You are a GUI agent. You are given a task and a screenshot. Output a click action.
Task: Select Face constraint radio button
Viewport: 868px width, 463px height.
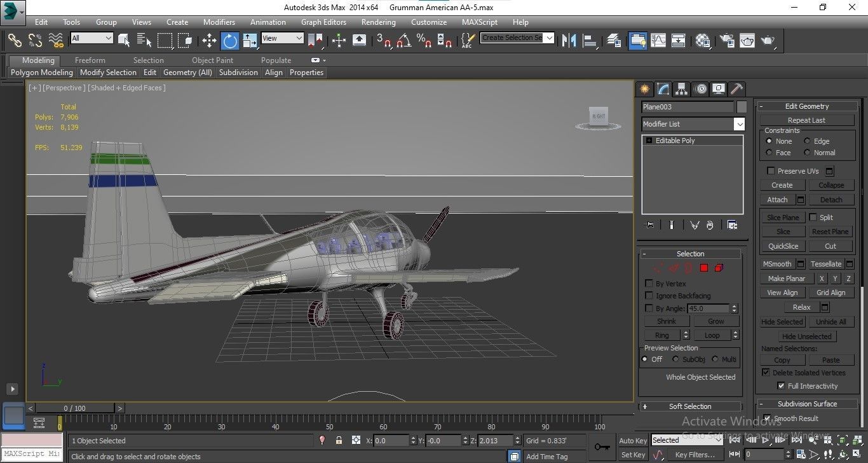point(769,153)
